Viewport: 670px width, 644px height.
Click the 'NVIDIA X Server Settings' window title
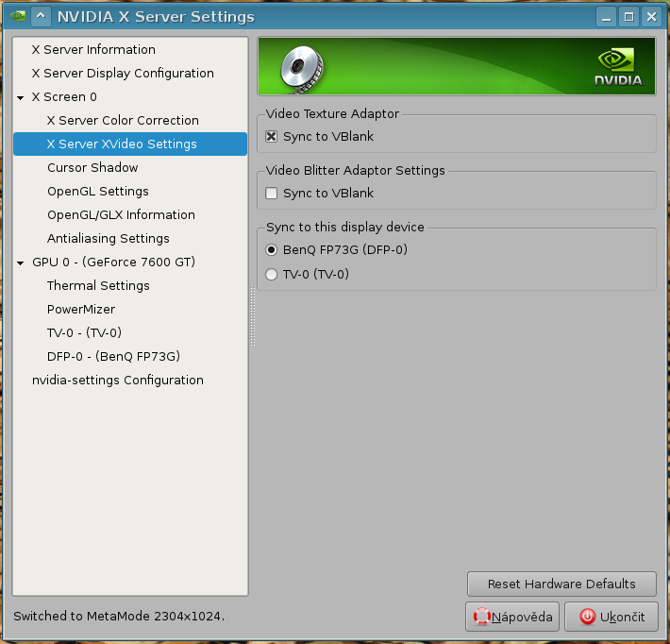pos(156,17)
